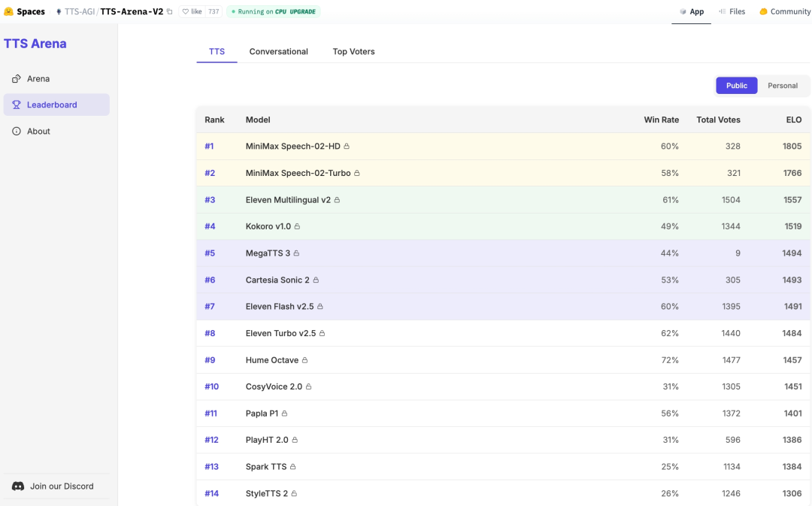The height and width of the screenshot is (506, 812).
Task: Click lock icon beside Eleven Multilingual v2
Action: [337, 200]
